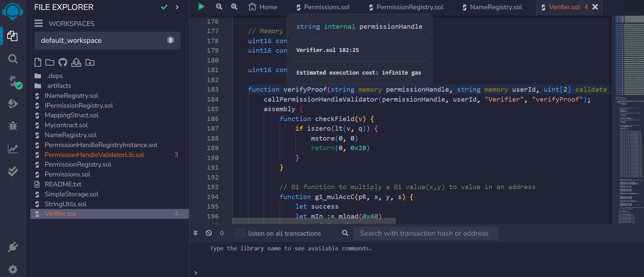644x277 pixels.
Task: Open file search sidebar icon
Action: pyautogui.click(x=13, y=59)
